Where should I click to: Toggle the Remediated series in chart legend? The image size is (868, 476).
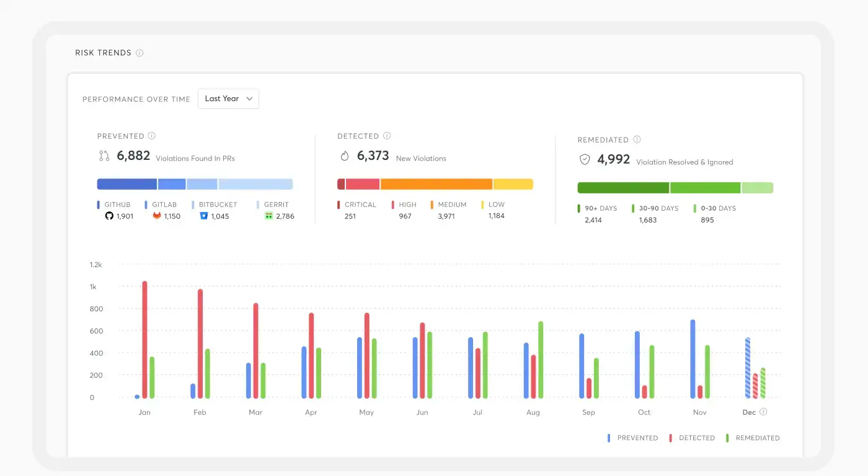tap(753, 438)
